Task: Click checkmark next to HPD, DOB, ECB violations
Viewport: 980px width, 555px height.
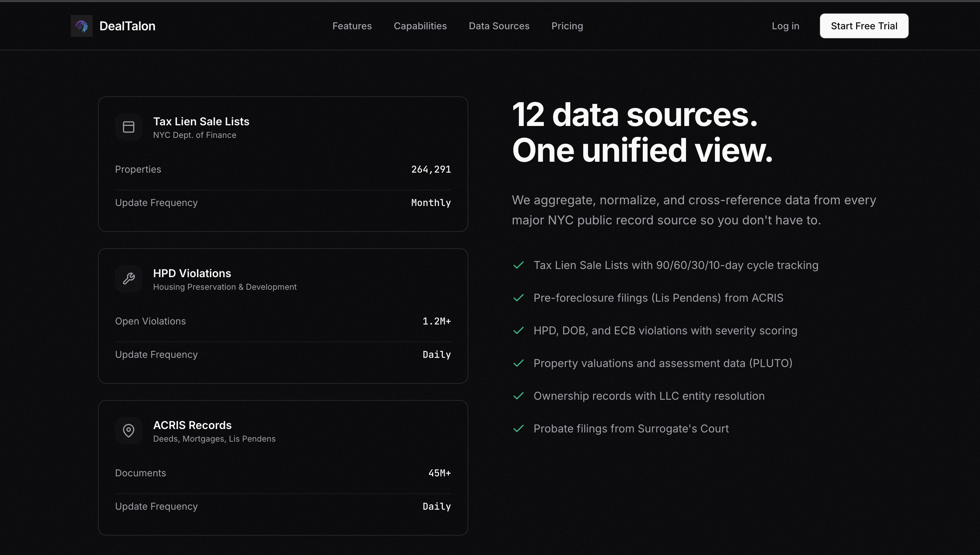Action: pyautogui.click(x=518, y=331)
